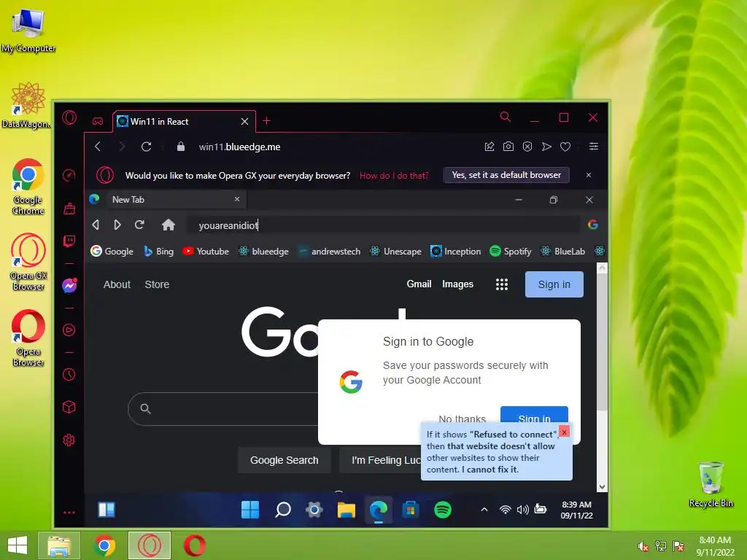
Task: Open the Recycle Bin
Action: tap(711, 484)
